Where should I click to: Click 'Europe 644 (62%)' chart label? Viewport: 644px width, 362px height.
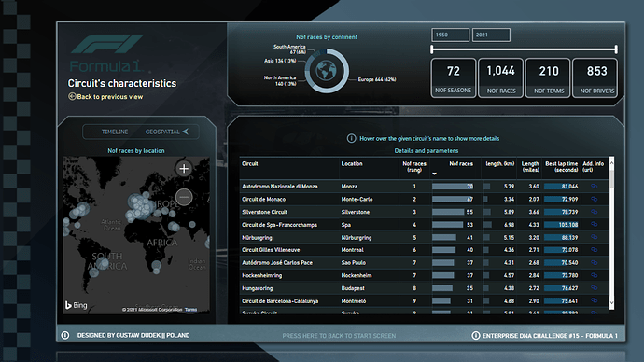[377, 79]
